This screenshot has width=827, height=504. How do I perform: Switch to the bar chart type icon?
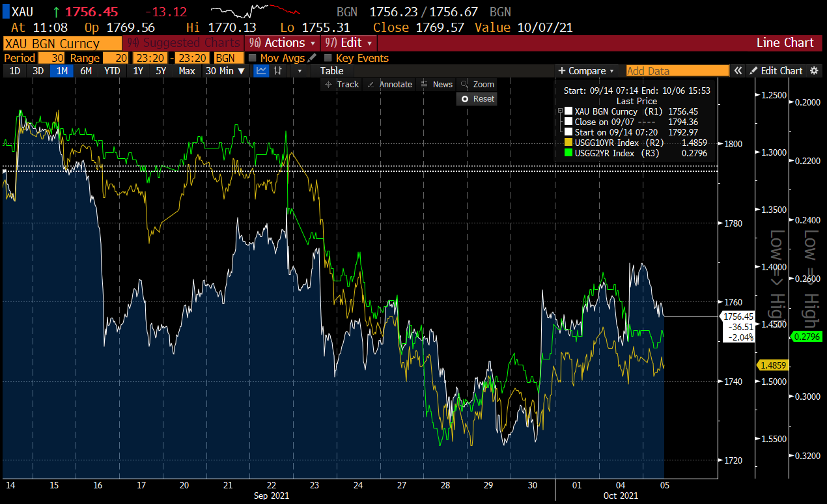point(278,70)
